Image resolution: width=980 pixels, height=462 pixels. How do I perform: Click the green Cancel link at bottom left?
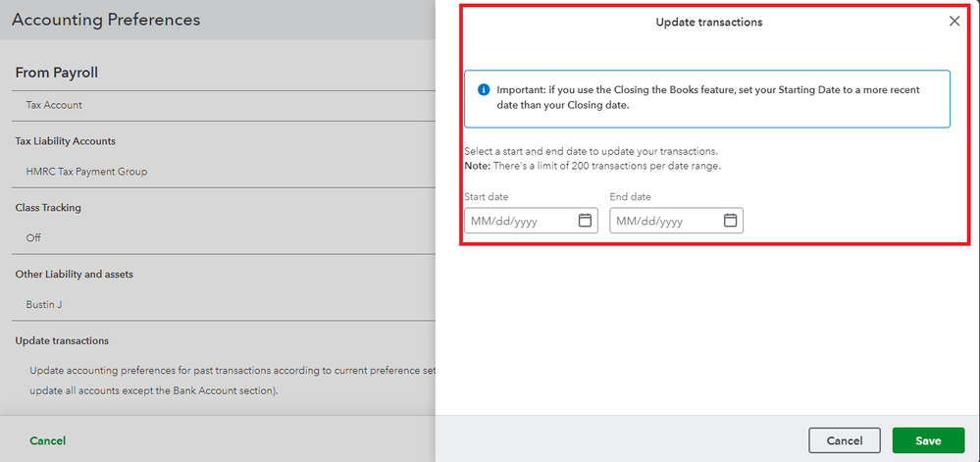pos(47,440)
